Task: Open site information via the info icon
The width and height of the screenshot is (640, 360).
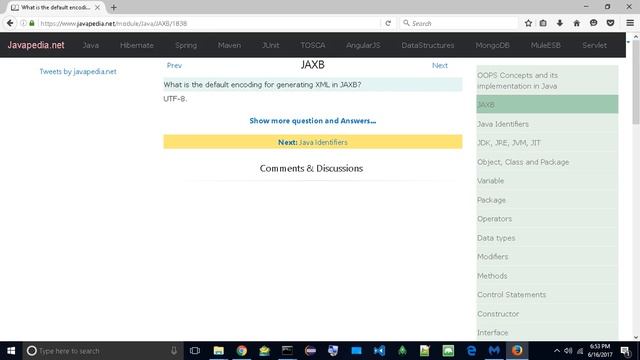Action: pyautogui.click(x=23, y=23)
